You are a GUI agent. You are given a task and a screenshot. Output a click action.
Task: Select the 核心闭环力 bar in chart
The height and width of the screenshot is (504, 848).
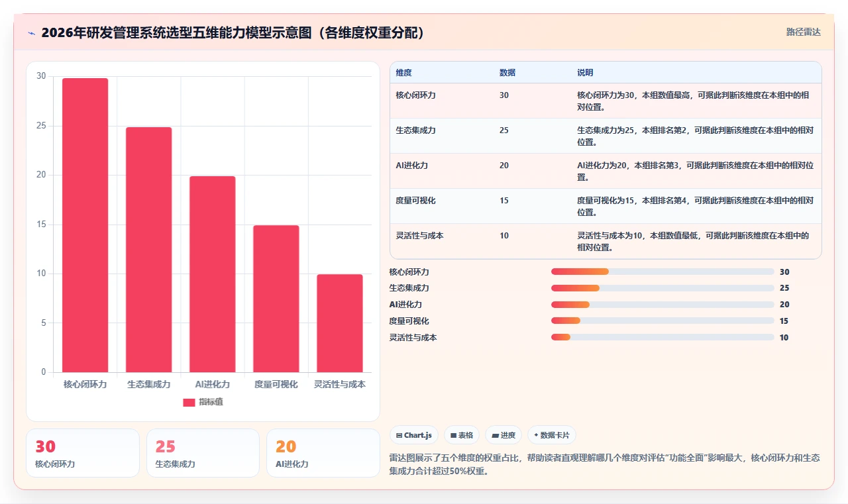(85, 225)
